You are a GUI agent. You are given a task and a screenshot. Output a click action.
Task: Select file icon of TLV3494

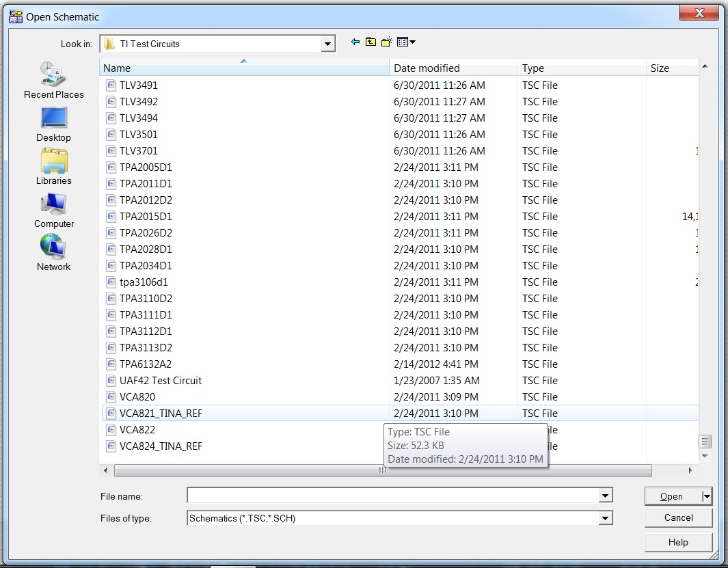pos(111,118)
